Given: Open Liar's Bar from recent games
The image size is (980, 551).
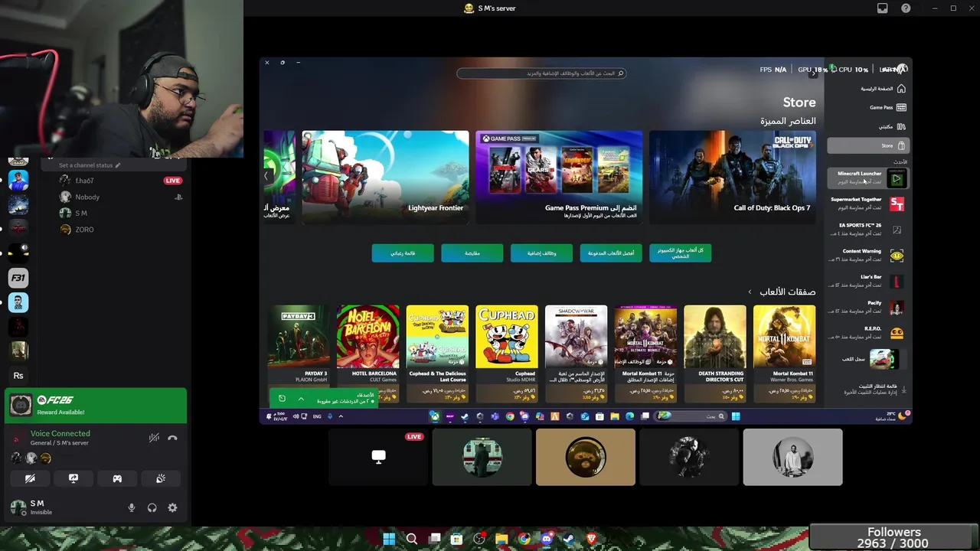Looking at the screenshot, I should pos(868,281).
